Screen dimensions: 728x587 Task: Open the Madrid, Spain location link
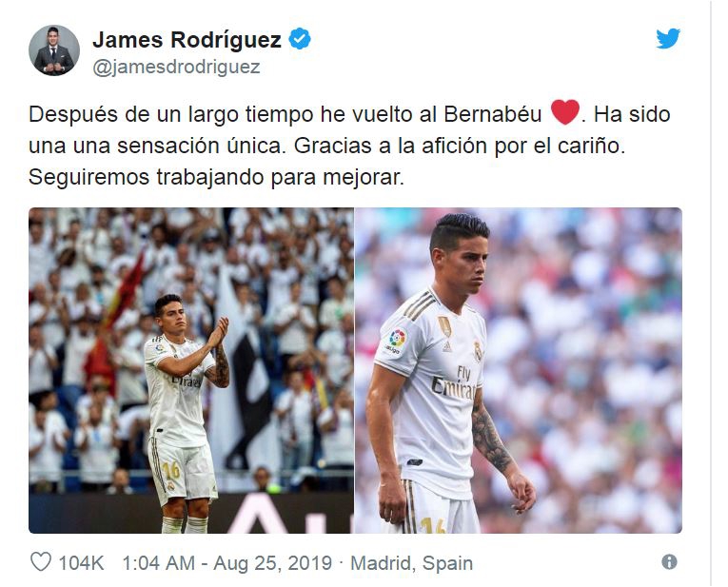(411, 563)
